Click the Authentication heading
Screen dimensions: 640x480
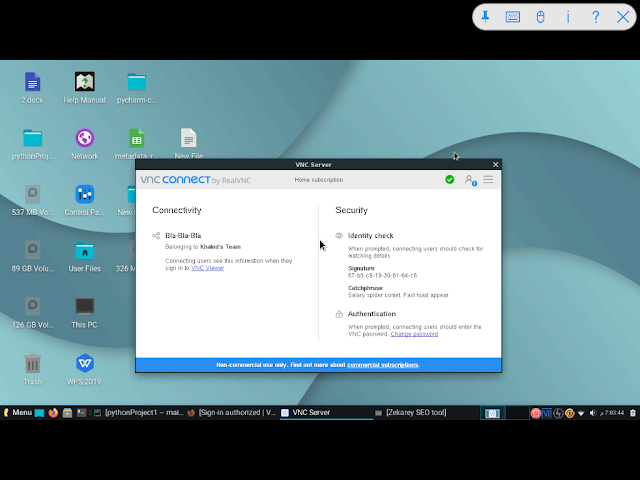tap(371, 314)
